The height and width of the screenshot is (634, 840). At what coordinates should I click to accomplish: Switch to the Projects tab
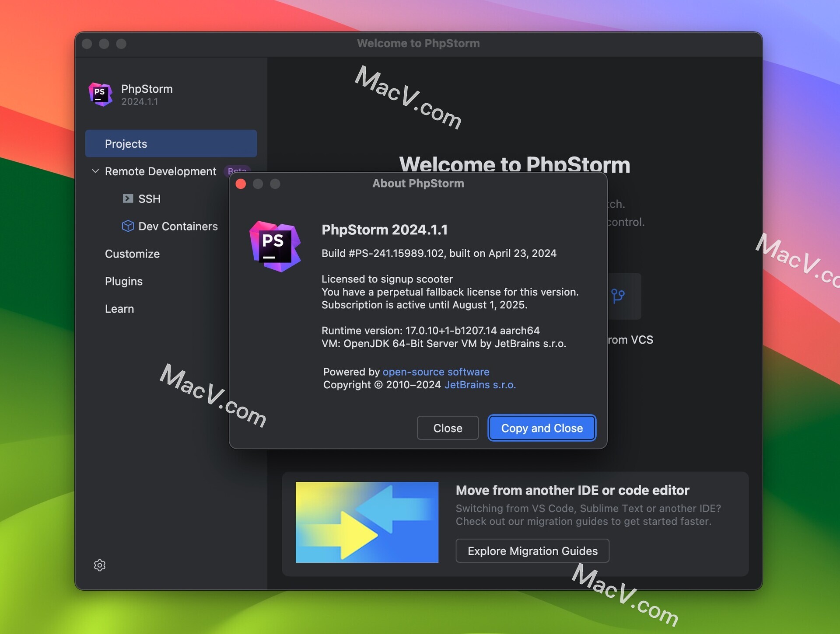pyautogui.click(x=126, y=143)
